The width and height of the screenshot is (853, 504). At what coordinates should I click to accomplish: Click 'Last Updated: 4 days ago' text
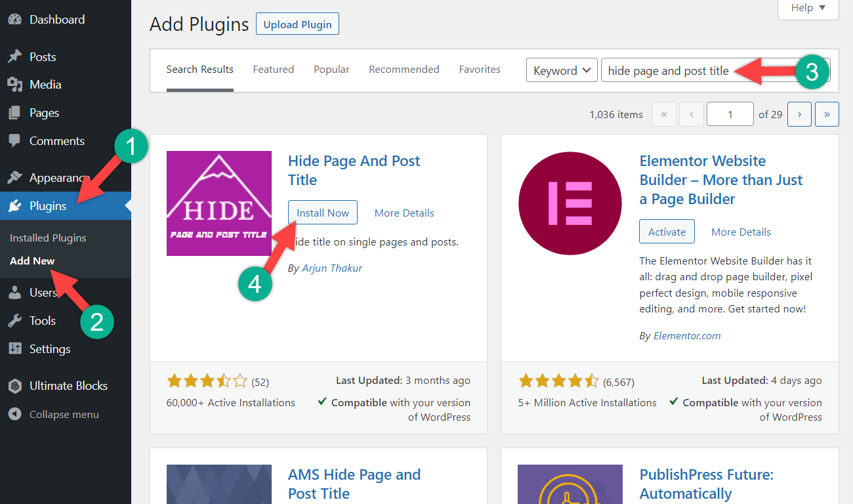(x=762, y=380)
